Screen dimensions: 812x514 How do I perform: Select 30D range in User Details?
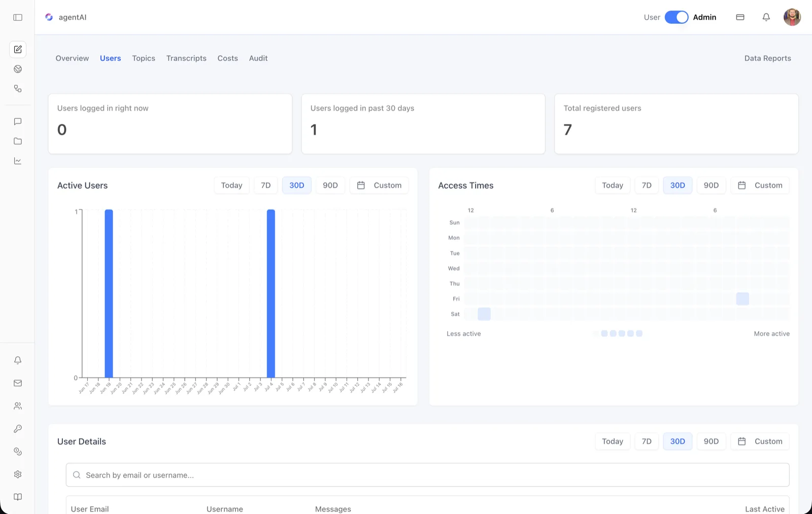(678, 441)
